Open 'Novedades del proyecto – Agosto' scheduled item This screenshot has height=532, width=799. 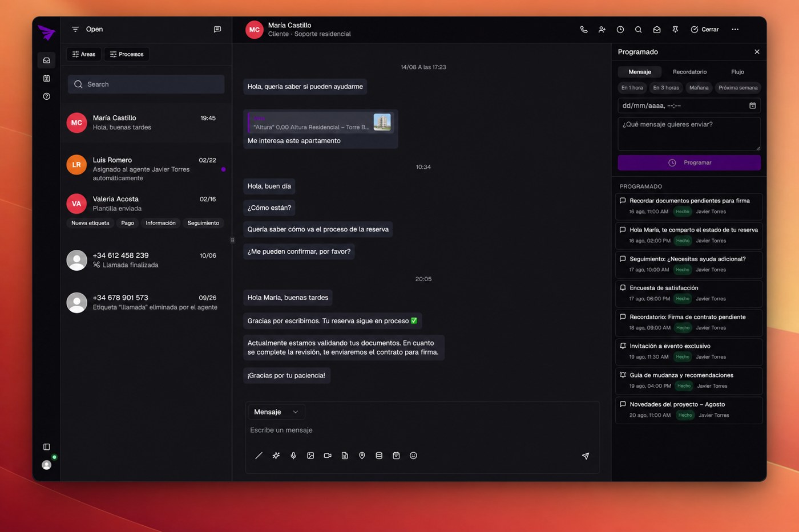tap(689, 409)
